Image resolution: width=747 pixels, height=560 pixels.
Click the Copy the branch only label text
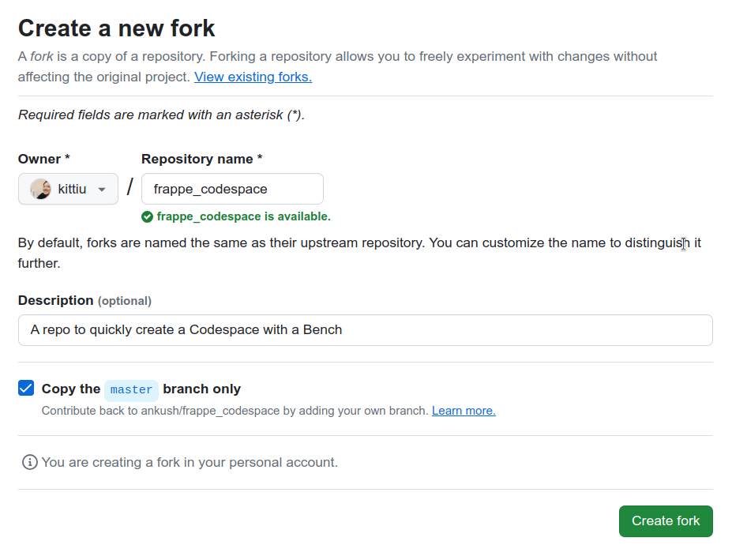(x=141, y=389)
